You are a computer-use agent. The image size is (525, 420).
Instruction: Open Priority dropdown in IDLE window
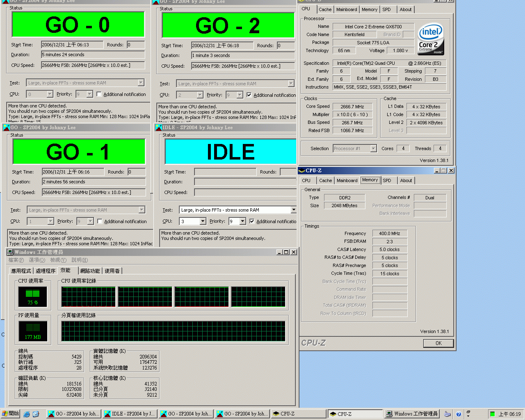(x=242, y=221)
